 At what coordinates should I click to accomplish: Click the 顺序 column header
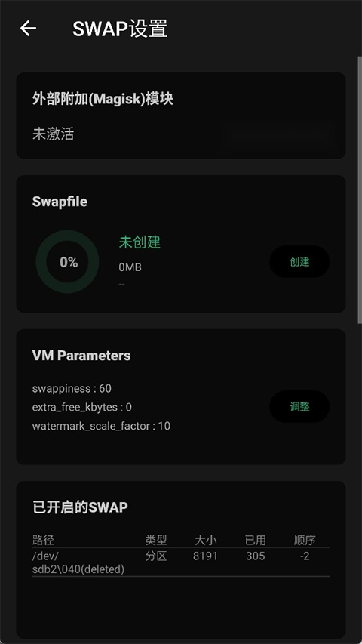point(305,540)
